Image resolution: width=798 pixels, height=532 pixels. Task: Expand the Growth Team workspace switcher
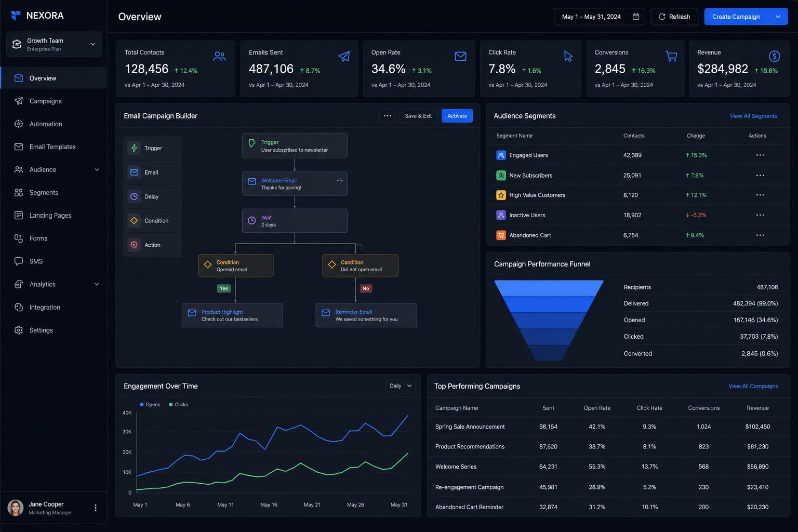54,44
